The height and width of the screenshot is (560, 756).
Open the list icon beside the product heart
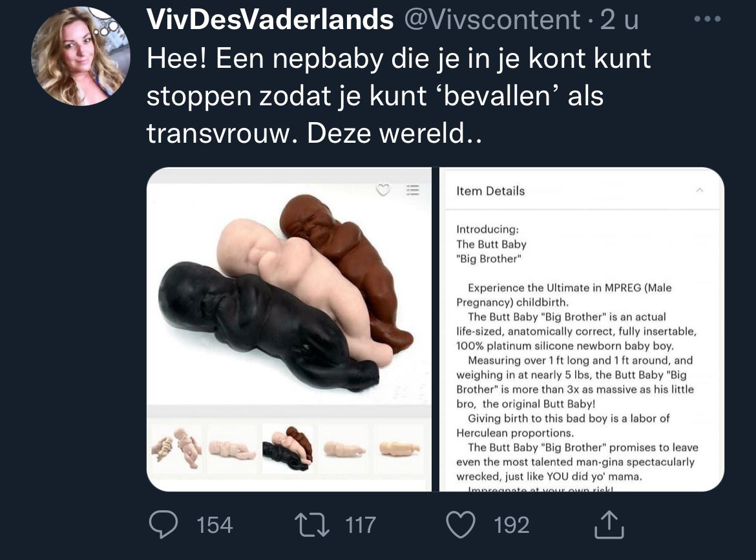click(x=413, y=190)
